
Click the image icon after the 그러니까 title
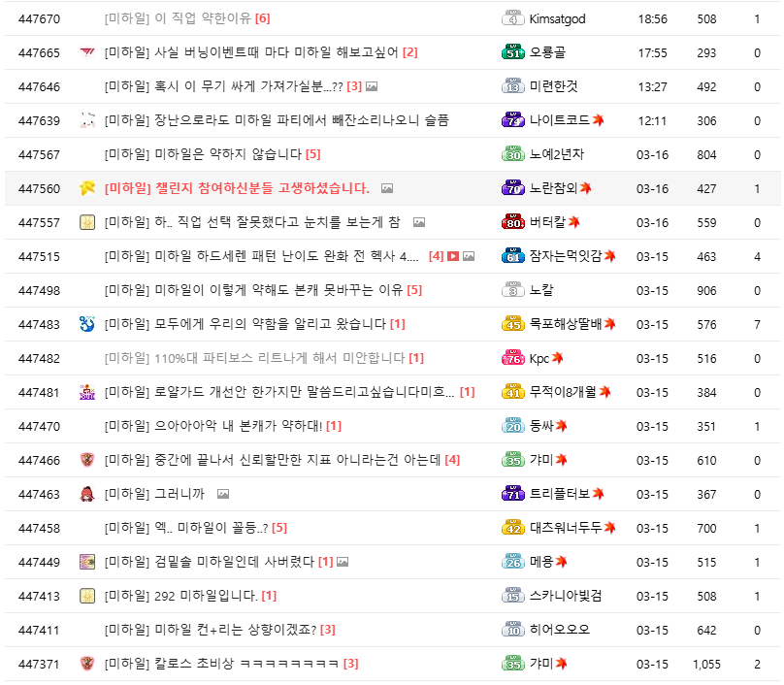pyautogui.click(x=223, y=494)
